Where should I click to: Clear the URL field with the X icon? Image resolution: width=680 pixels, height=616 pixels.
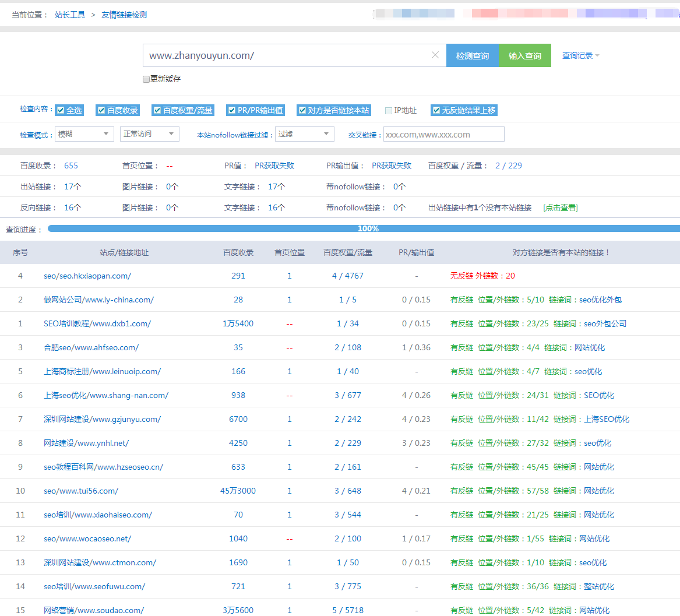[435, 55]
